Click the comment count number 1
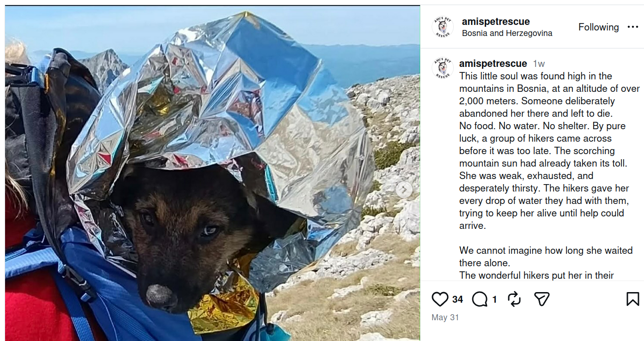 (494, 299)
